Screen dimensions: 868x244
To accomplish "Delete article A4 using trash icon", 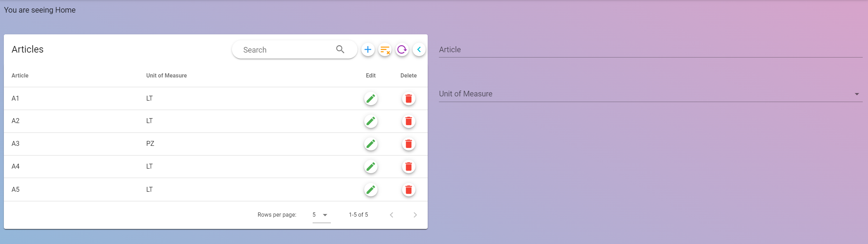I will [408, 167].
